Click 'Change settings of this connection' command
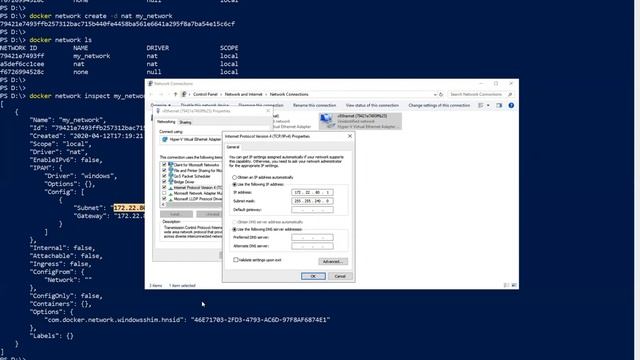Viewport: 640px width, 360px height. click(439, 105)
